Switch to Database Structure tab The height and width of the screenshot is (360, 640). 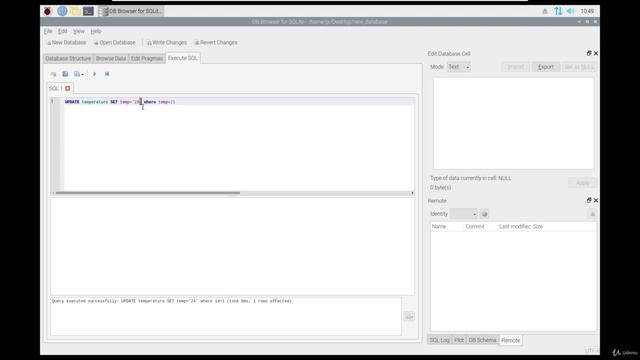coord(68,58)
